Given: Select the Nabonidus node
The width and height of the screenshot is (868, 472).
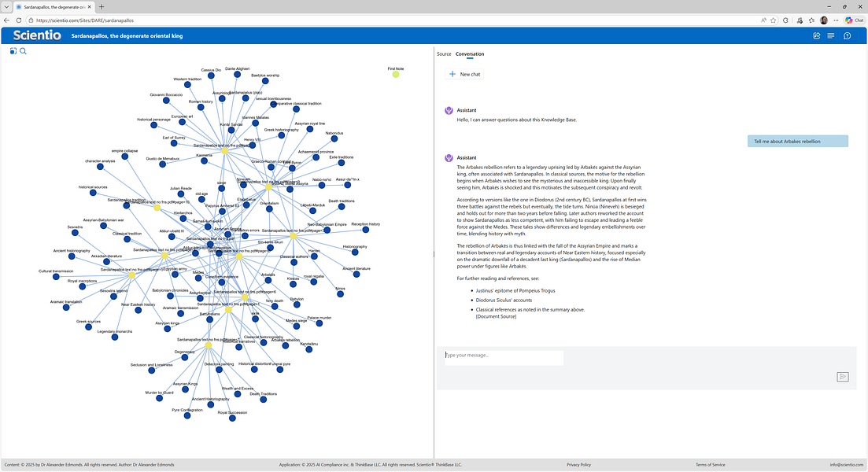Looking at the screenshot, I should pyautogui.click(x=334, y=138).
